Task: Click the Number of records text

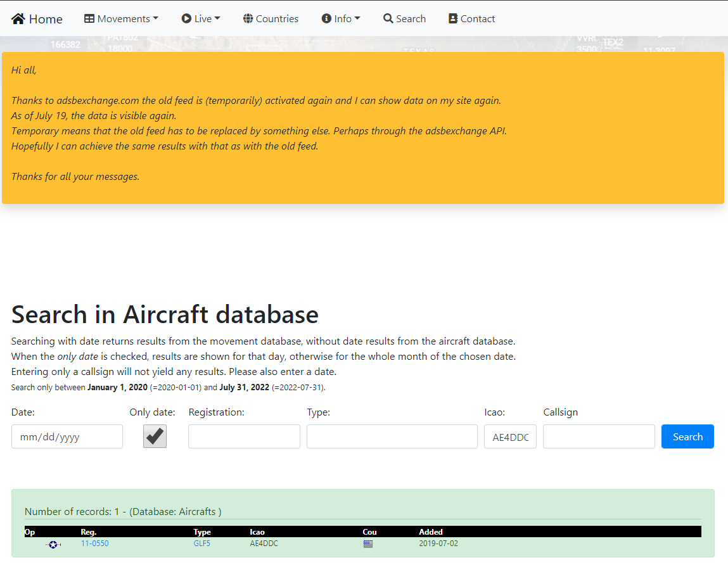Action: click(x=123, y=512)
